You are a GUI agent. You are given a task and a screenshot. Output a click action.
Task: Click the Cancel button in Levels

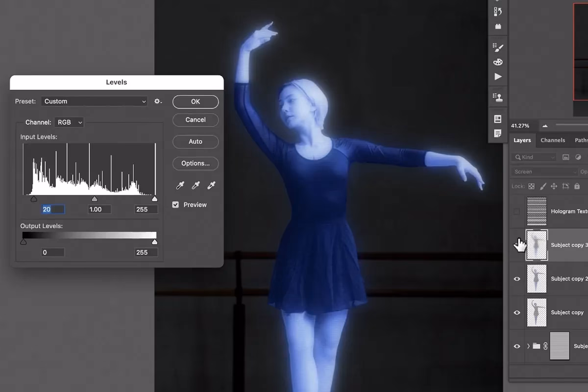tap(195, 120)
